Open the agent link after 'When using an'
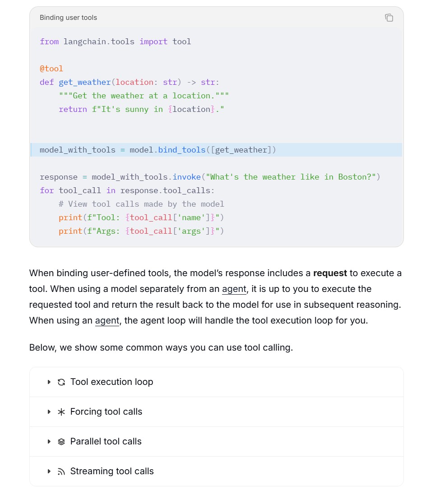Viewport: 440px width, 504px height. 107,320
